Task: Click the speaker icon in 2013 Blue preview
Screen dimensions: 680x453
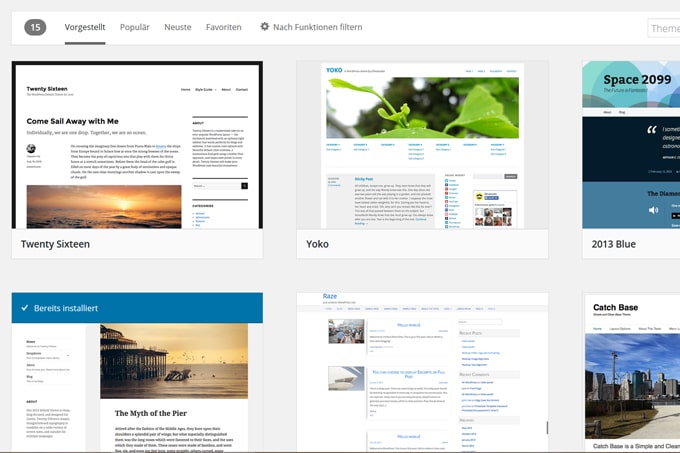Action: (x=653, y=211)
